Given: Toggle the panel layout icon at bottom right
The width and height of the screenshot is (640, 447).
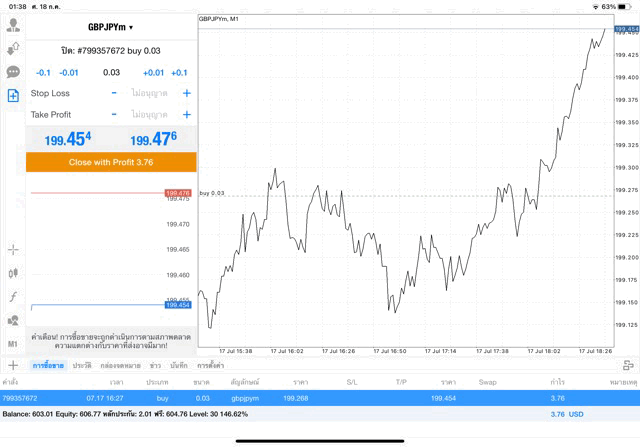Looking at the screenshot, I should 627,366.
